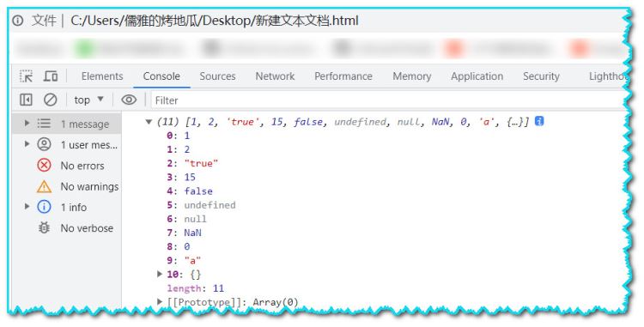The height and width of the screenshot is (327, 644).
Task: Click the message list icon
Action: [44, 123]
